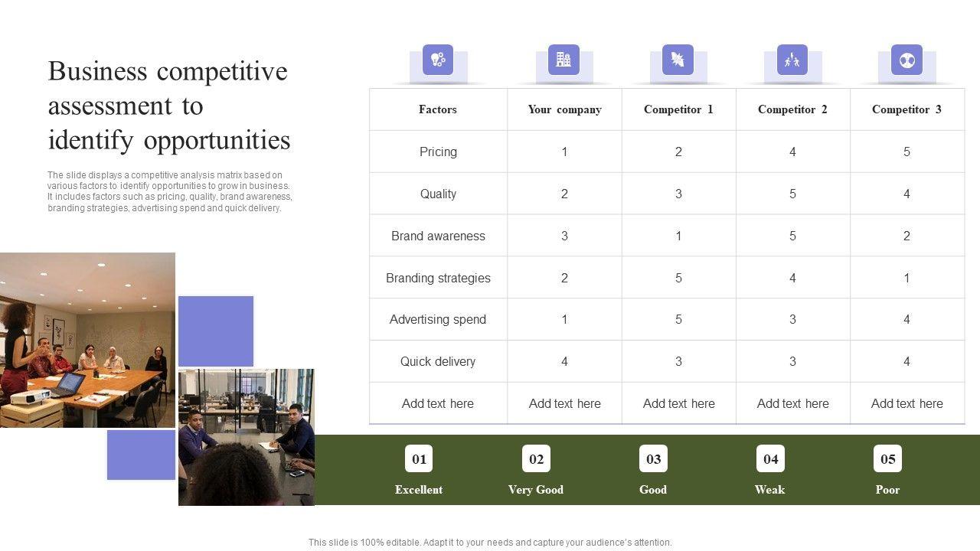Click the meeting room photo with the presenter
980x551 pixels.
[x=87, y=340]
